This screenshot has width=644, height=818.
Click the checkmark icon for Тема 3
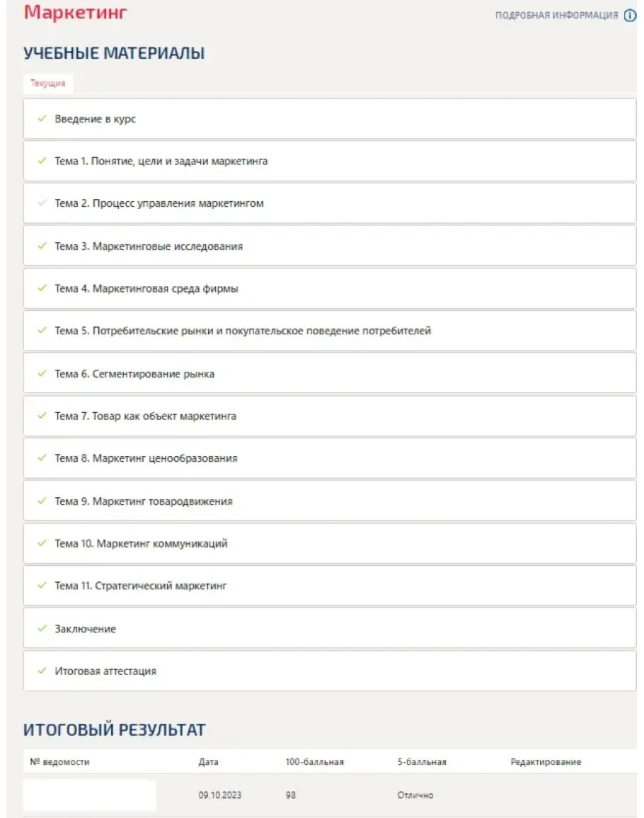42,246
